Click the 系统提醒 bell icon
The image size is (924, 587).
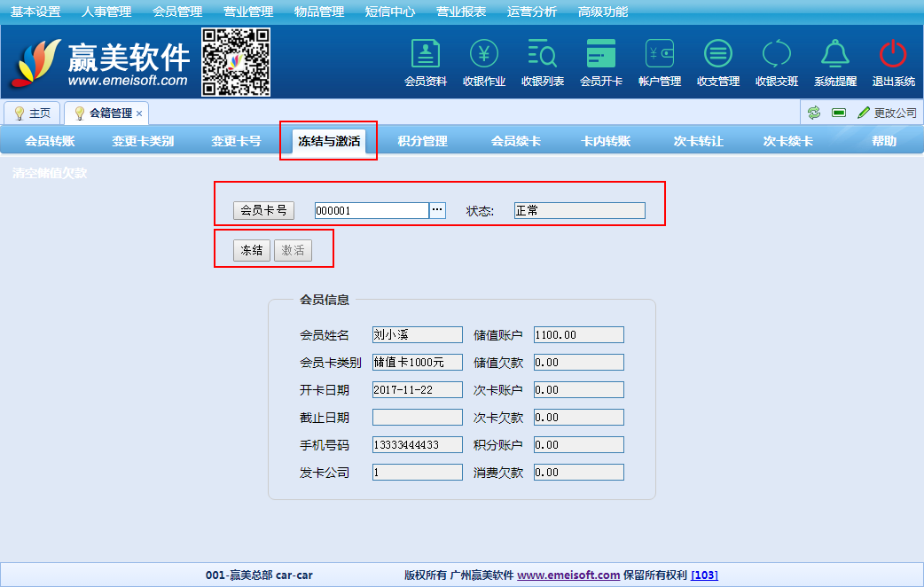[x=835, y=54]
